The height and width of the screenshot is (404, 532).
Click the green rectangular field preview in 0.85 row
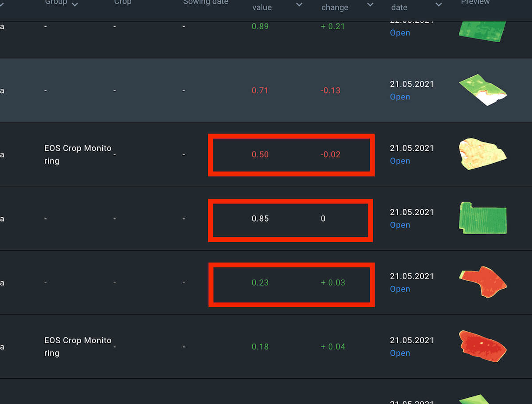[482, 218]
